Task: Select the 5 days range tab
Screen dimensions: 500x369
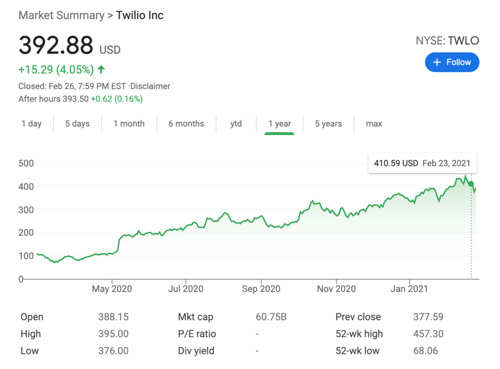Action: point(77,124)
